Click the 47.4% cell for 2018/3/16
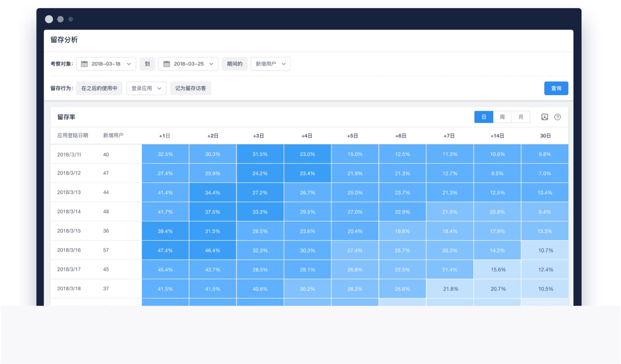The image size is (621, 364). coord(165,250)
